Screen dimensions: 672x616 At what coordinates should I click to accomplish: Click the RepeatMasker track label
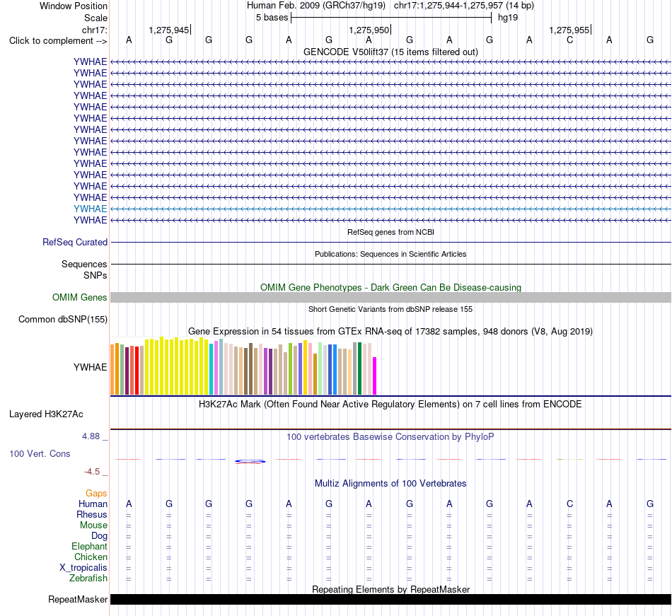(78, 599)
